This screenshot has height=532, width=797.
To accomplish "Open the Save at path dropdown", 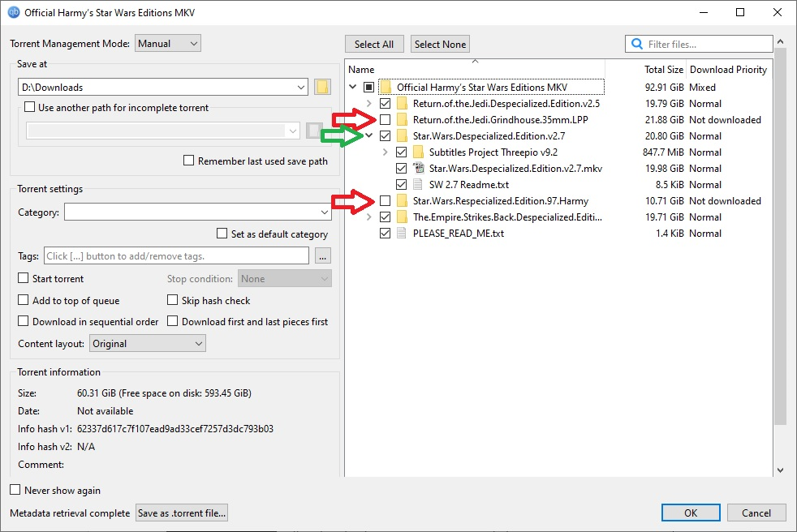I will (301, 87).
